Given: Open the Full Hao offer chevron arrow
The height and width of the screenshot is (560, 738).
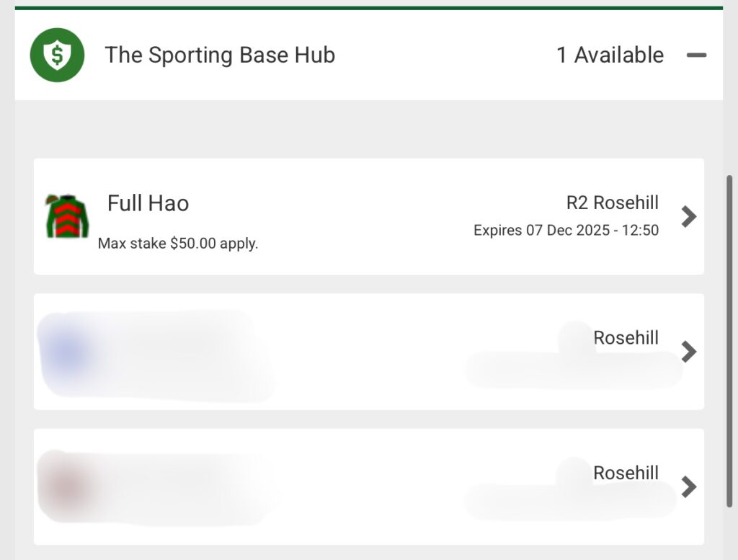Looking at the screenshot, I should (x=689, y=216).
